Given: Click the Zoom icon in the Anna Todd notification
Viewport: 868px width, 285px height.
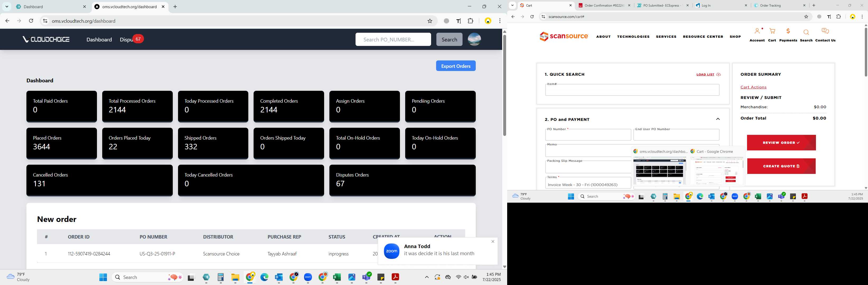Looking at the screenshot, I should coord(391,251).
